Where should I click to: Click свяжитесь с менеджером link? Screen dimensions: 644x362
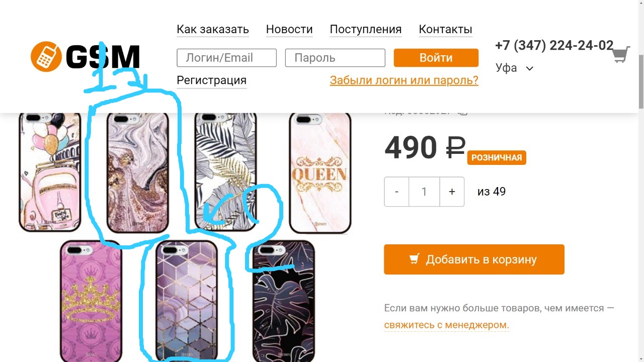tap(447, 325)
